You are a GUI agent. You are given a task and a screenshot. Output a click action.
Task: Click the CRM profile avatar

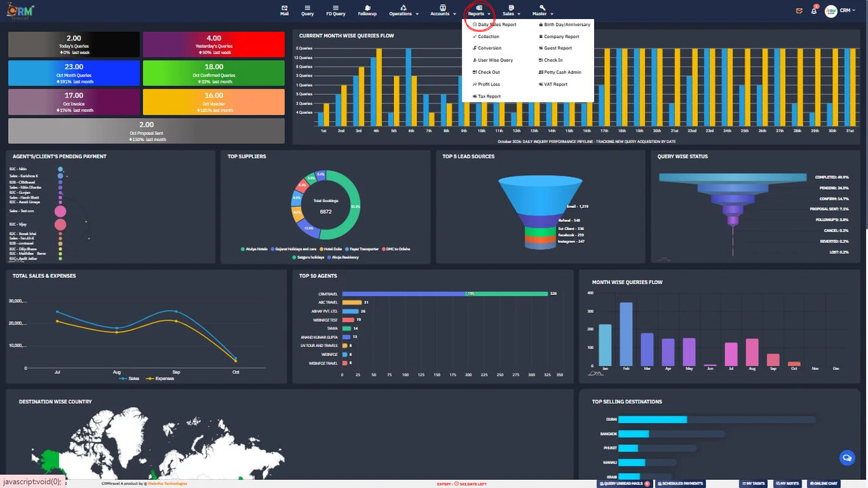(x=831, y=11)
